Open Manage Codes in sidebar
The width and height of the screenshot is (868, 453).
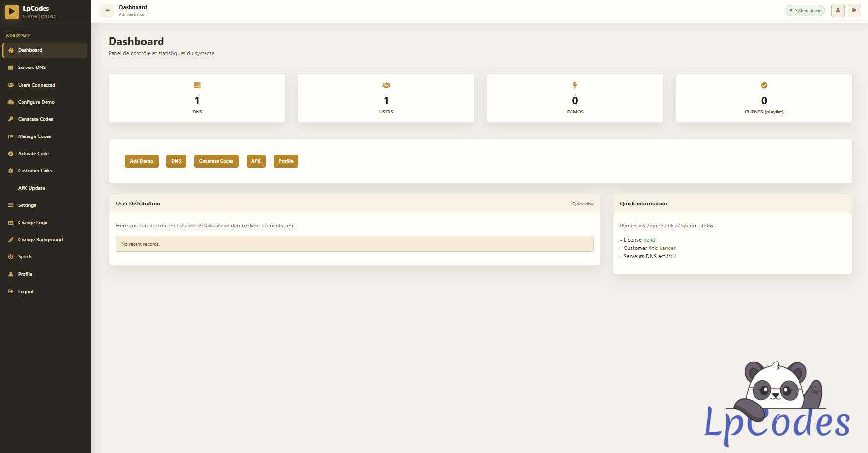[45, 136]
